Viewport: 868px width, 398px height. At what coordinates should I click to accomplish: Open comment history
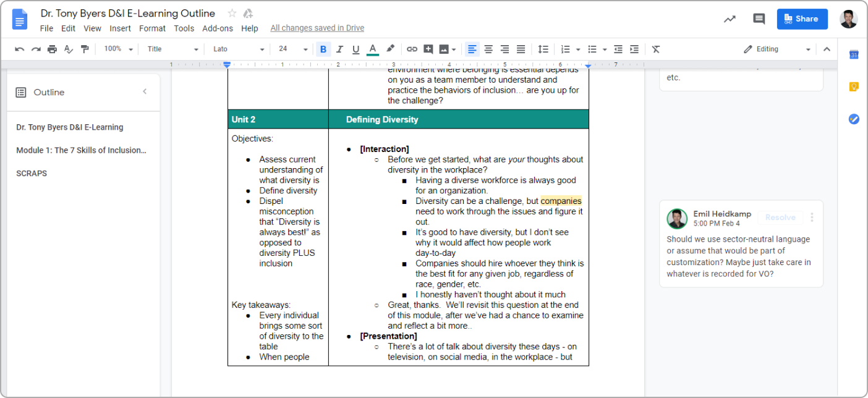point(759,19)
